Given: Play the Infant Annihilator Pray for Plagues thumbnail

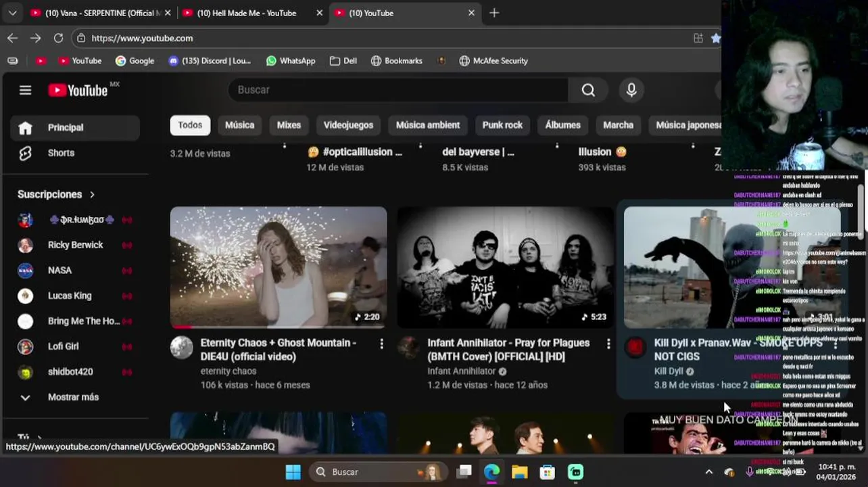Looking at the screenshot, I should click(x=505, y=268).
